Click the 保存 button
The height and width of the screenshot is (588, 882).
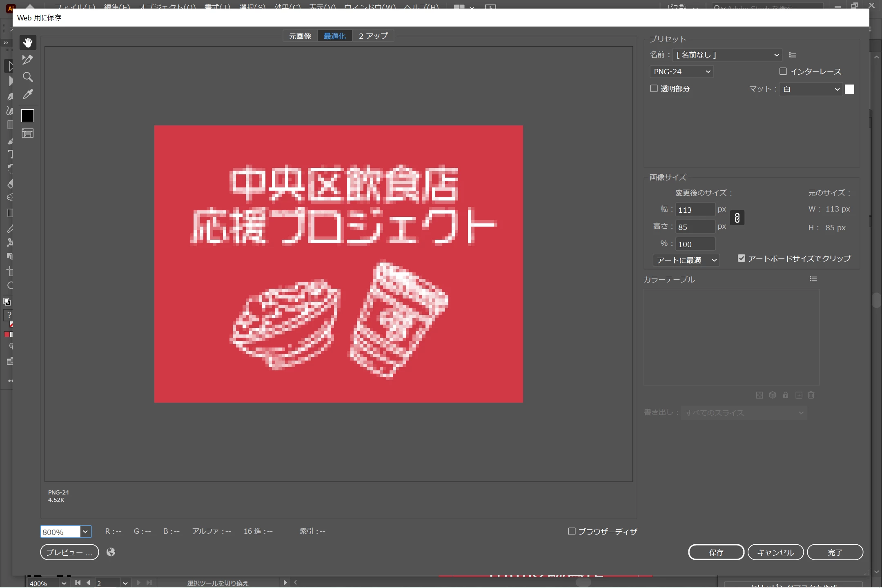716,552
